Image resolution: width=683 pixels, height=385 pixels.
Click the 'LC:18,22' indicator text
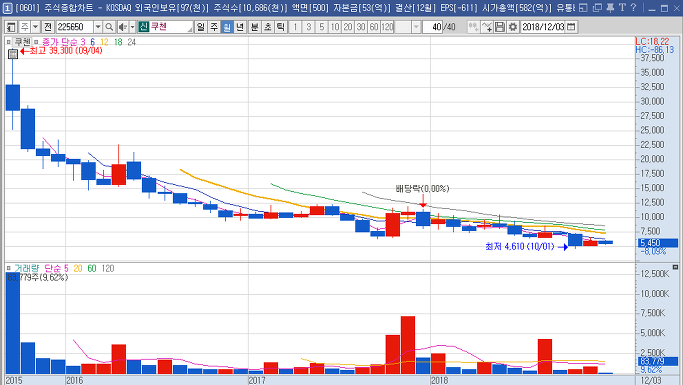652,41
